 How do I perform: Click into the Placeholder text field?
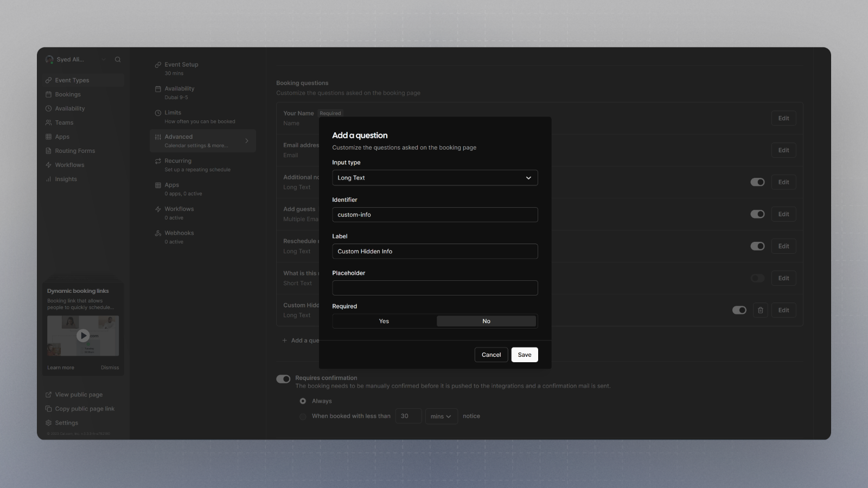point(435,288)
